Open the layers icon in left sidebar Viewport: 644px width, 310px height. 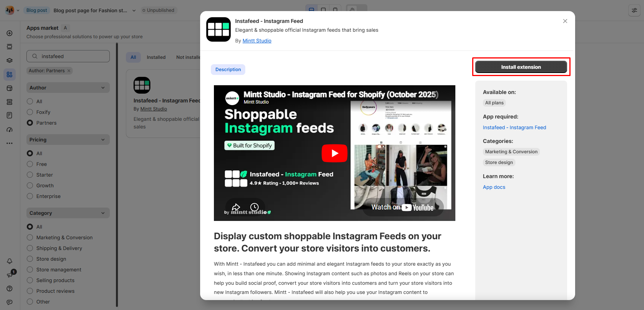tap(10, 61)
